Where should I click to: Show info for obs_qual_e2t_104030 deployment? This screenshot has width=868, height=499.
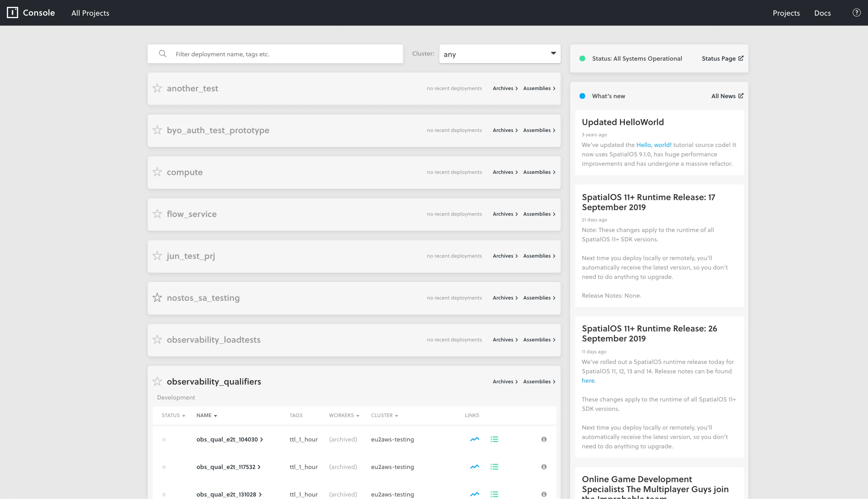pyautogui.click(x=544, y=439)
